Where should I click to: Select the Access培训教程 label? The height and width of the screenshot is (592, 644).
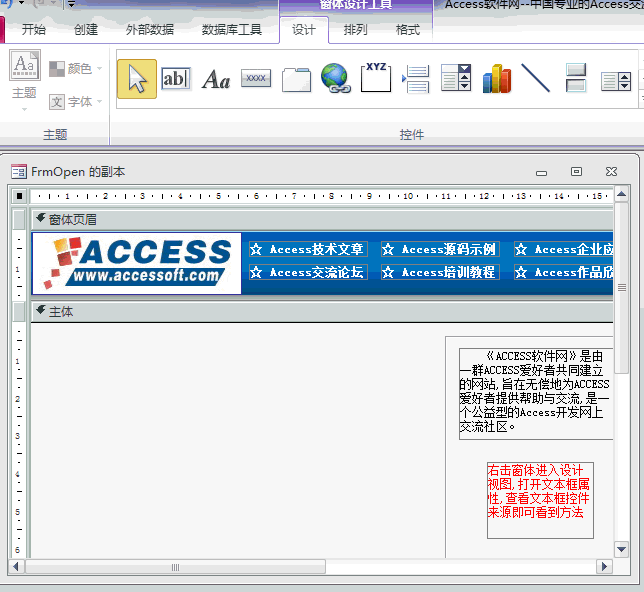click(x=440, y=272)
